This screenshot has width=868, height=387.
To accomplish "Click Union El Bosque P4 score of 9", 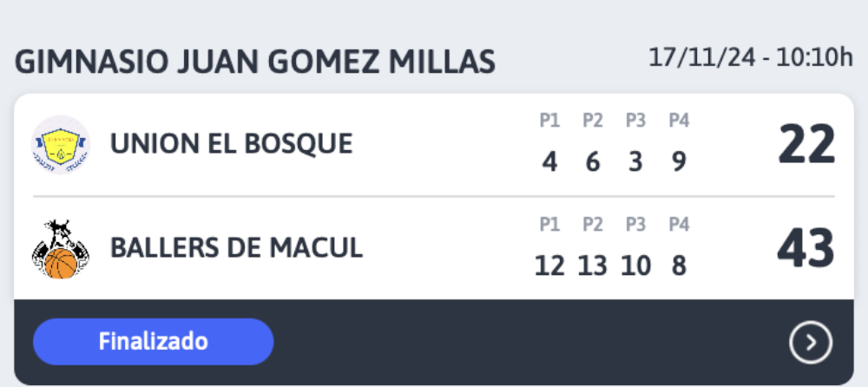I will pos(679,162).
